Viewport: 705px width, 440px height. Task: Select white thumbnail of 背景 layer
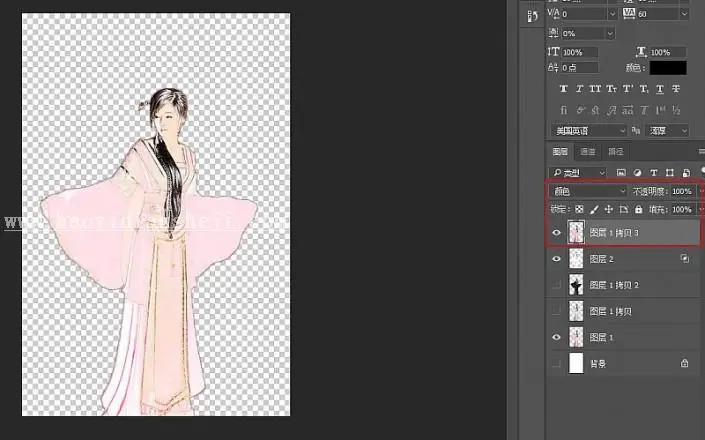(x=576, y=363)
